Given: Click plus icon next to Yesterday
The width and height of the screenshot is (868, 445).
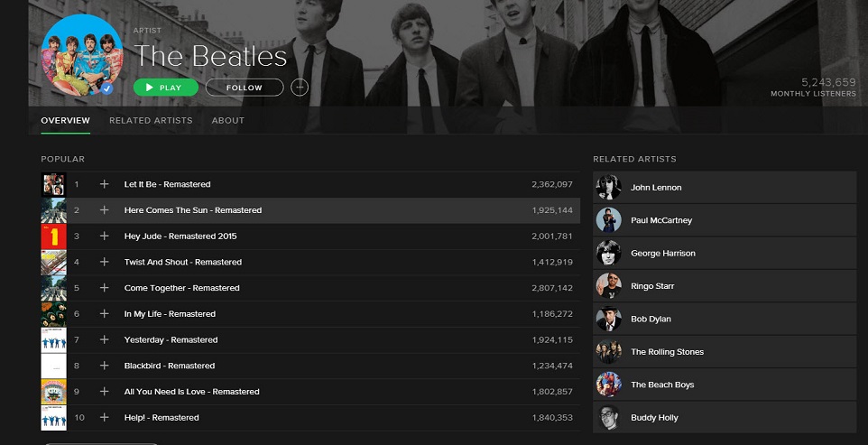Looking at the screenshot, I should click(104, 339).
